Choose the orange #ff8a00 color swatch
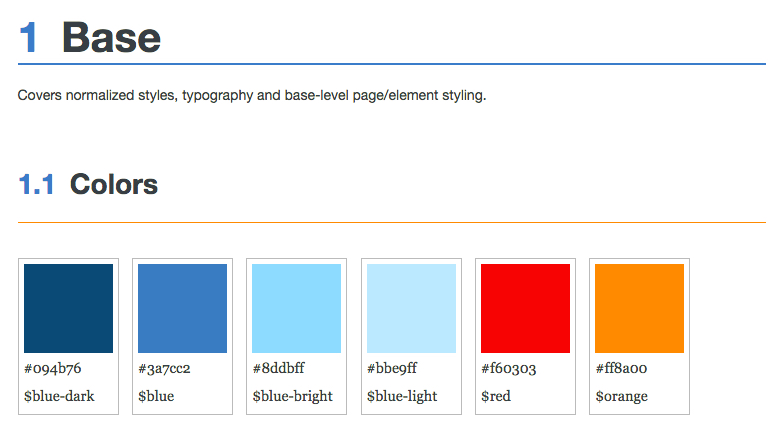Screen dimensions: 784x422 (x=640, y=308)
